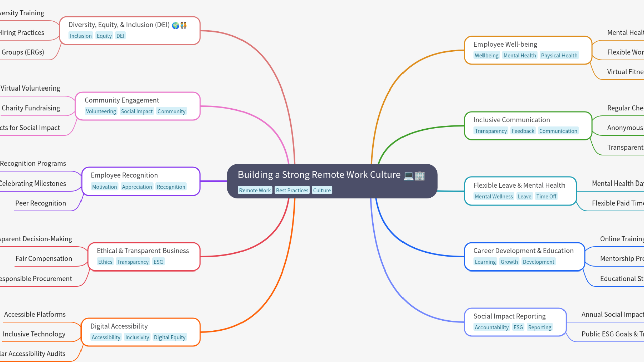Select the Flexible Leave & Mental Health node
644x362 pixels.
point(520,191)
